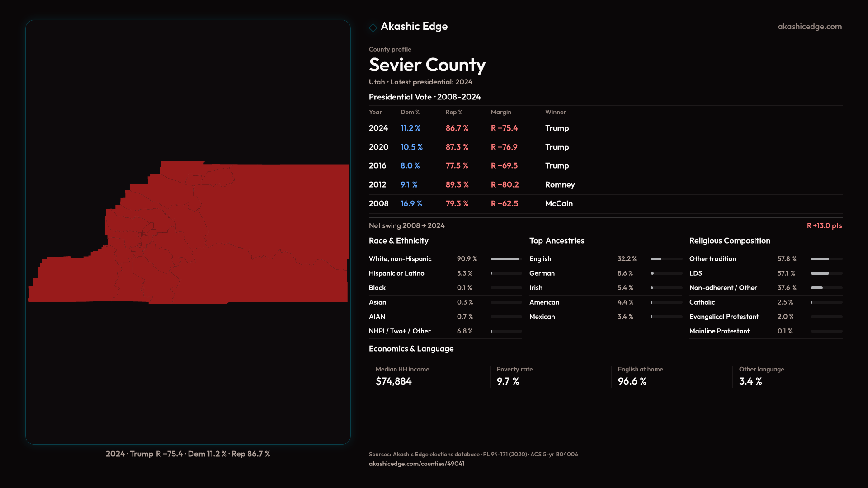Click Romney in the 2012 row

click(560, 185)
